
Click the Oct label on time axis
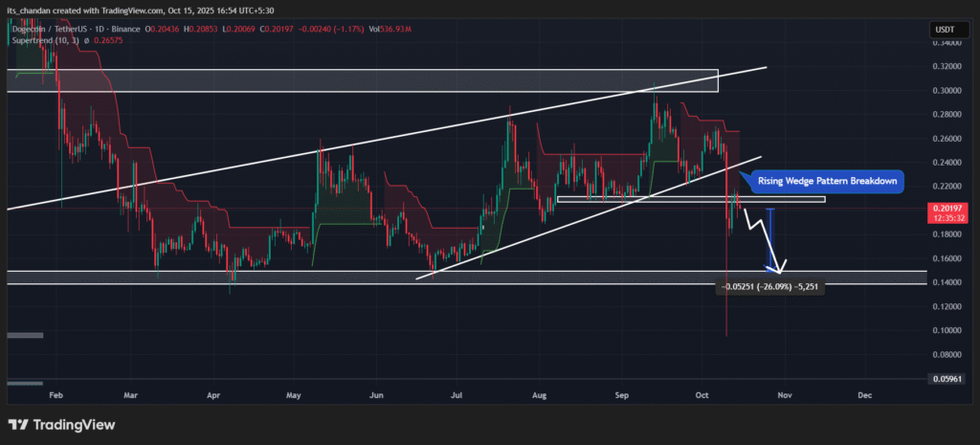[x=703, y=394]
